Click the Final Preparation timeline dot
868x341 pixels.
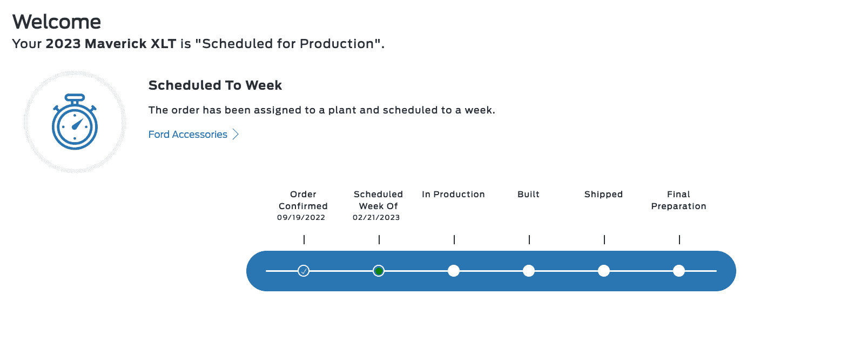[679, 271]
